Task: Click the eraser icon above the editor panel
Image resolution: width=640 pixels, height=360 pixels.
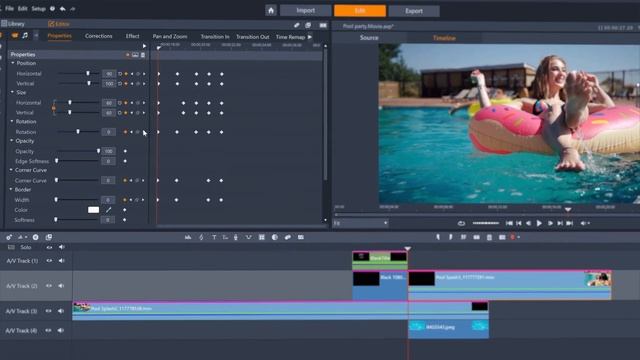Action: (297, 25)
